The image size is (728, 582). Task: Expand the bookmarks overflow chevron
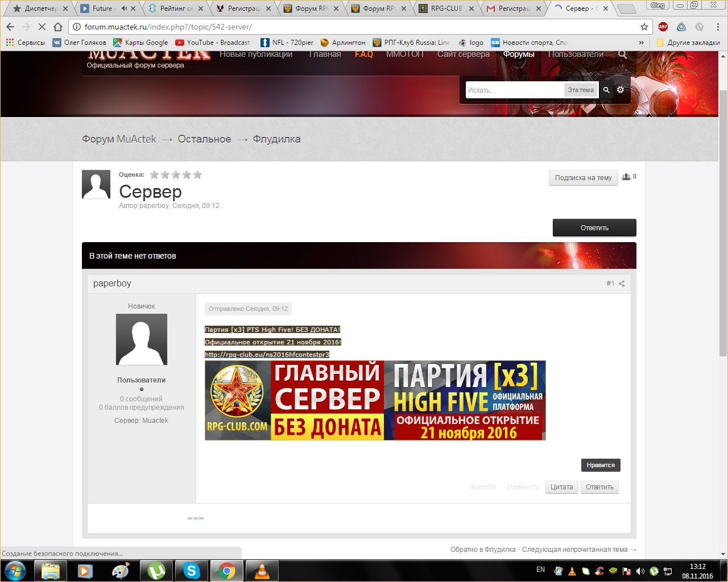(642, 43)
